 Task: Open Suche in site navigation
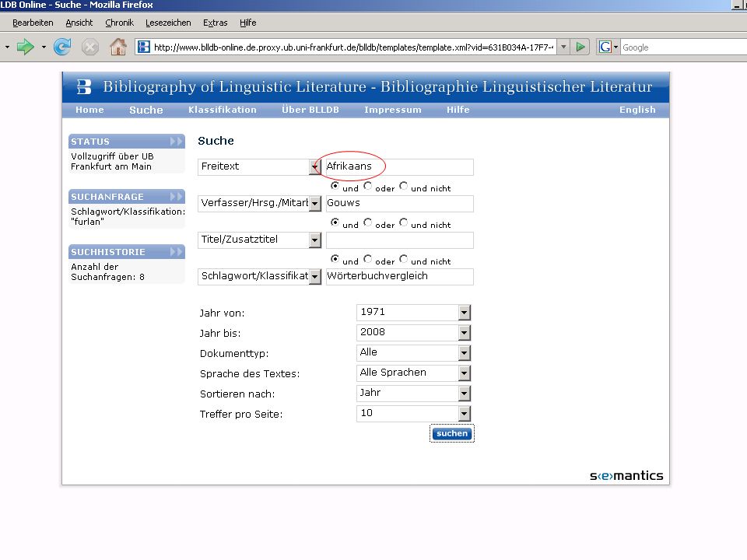click(146, 110)
